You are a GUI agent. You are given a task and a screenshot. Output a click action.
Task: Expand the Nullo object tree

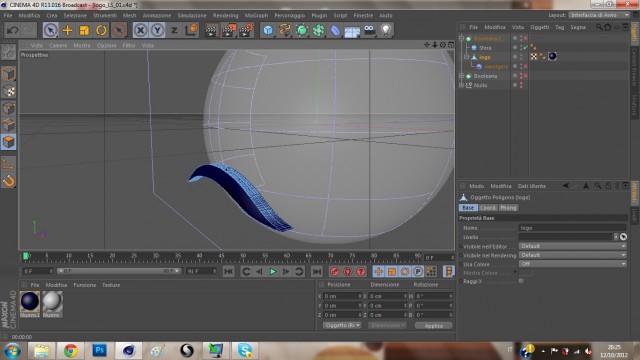click(x=462, y=85)
